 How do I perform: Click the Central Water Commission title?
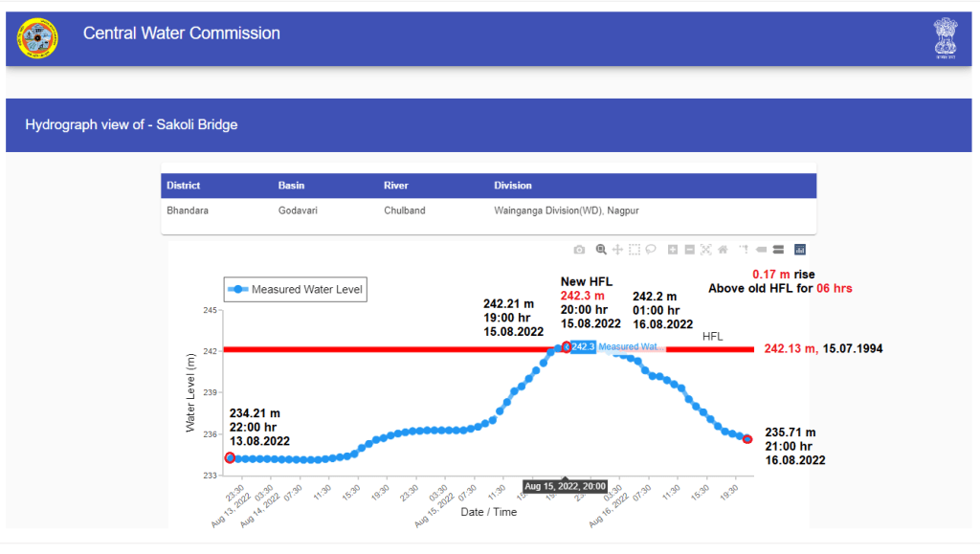click(x=182, y=33)
